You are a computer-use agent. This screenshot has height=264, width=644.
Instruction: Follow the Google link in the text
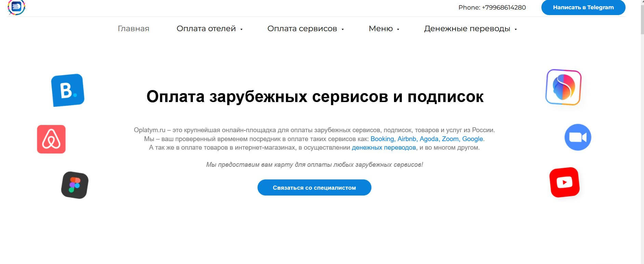click(x=473, y=139)
